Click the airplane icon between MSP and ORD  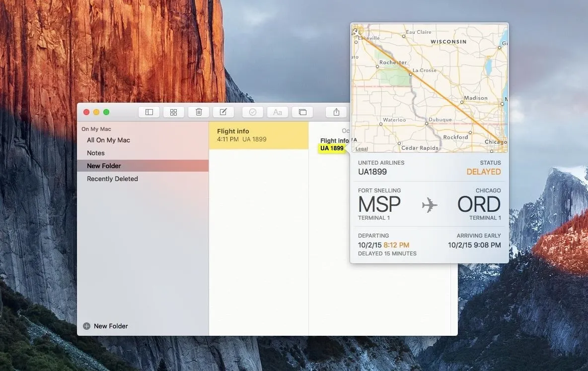(430, 205)
